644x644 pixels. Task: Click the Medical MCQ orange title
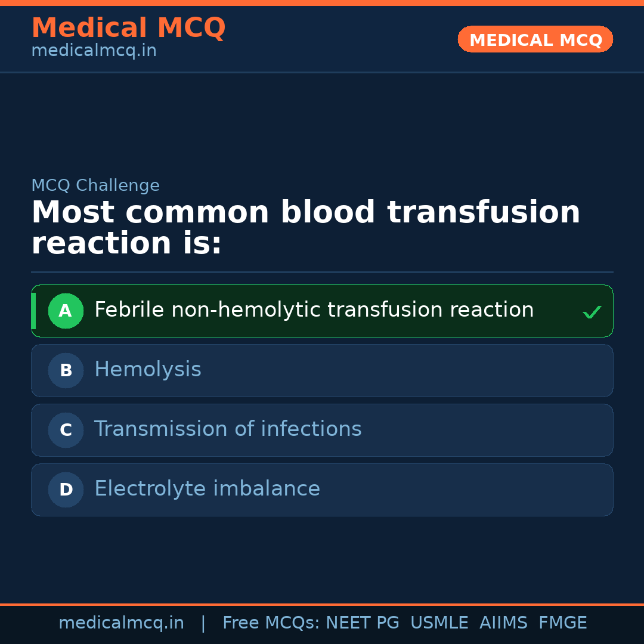(128, 28)
